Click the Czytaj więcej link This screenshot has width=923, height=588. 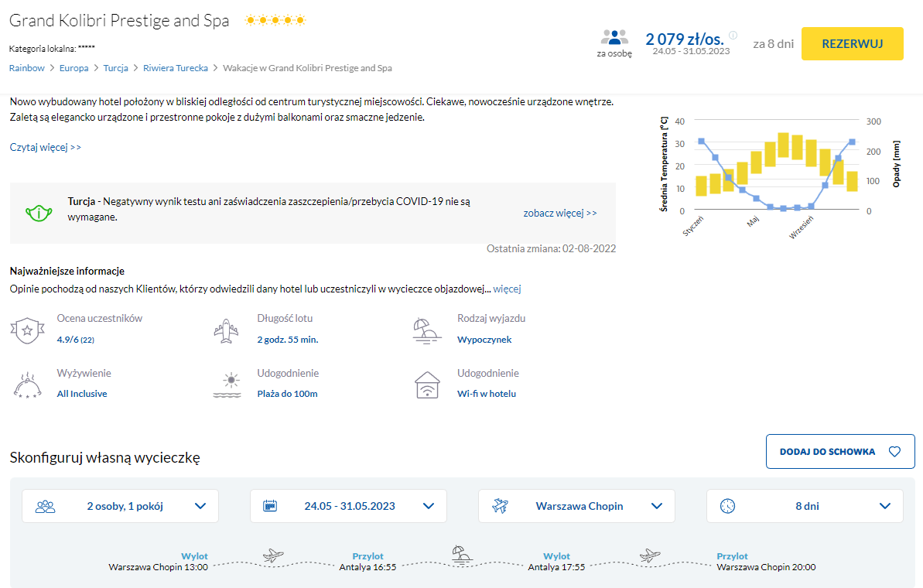[x=46, y=147]
